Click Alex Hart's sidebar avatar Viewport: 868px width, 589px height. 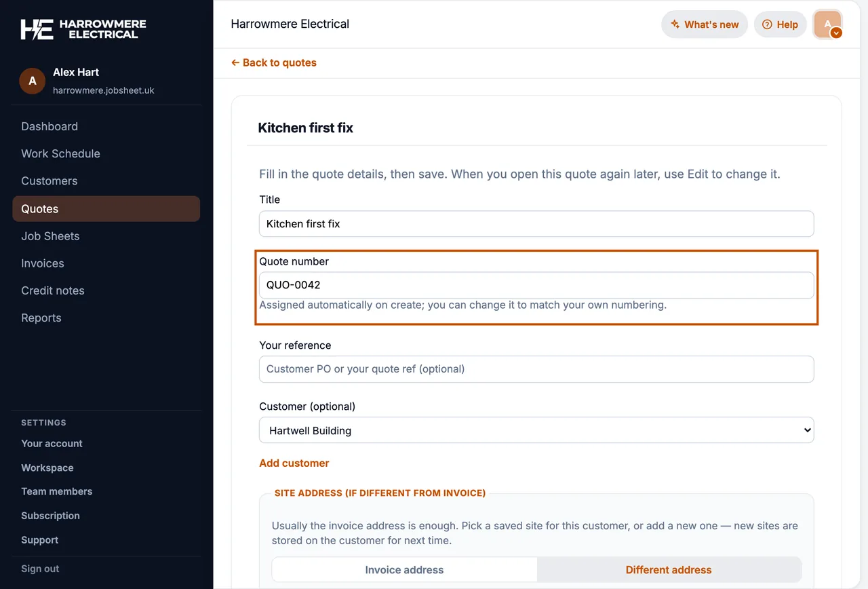click(x=33, y=81)
